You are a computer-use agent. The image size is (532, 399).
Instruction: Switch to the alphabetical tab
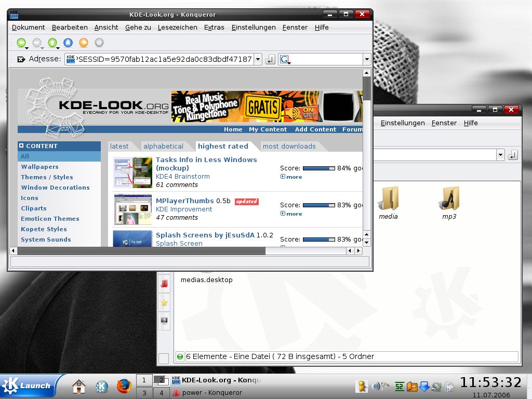pos(163,146)
